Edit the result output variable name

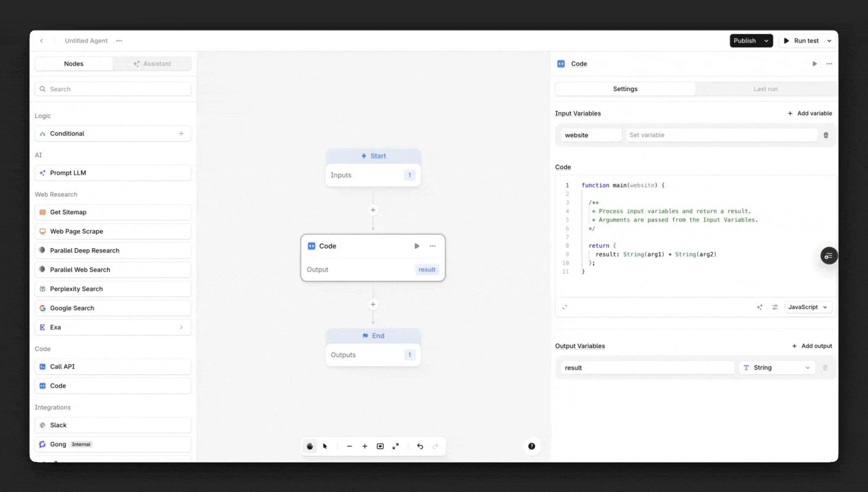648,368
